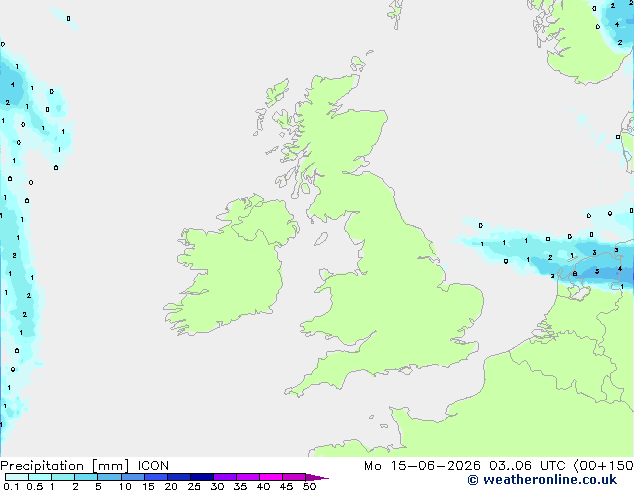Click the '(00+150' forecast run text
This screenshot has width=634, height=490.
tap(604, 466)
